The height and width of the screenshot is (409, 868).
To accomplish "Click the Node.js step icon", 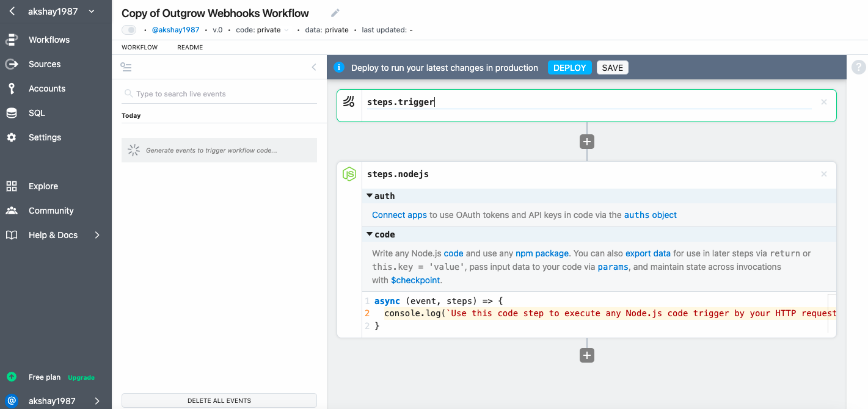I will tap(349, 174).
